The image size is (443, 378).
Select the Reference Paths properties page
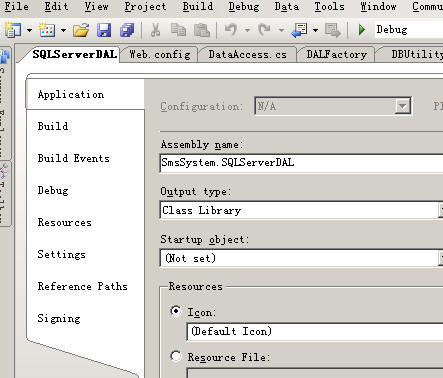click(x=85, y=286)
